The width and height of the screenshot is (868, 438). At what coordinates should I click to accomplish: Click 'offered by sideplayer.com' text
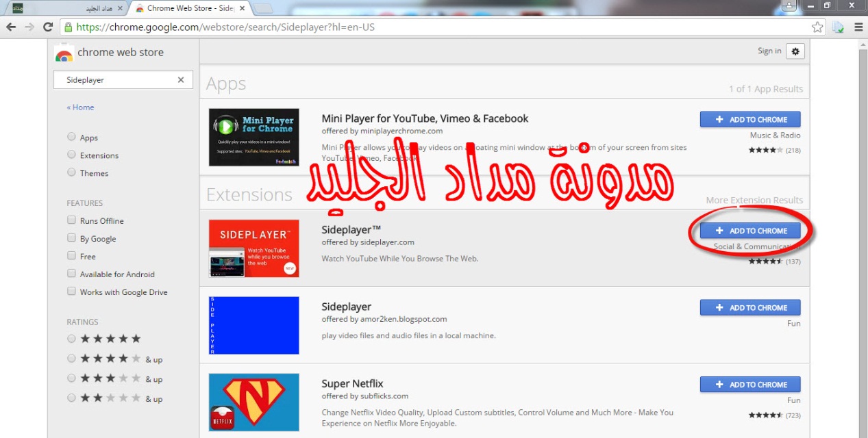coord(368,242)
